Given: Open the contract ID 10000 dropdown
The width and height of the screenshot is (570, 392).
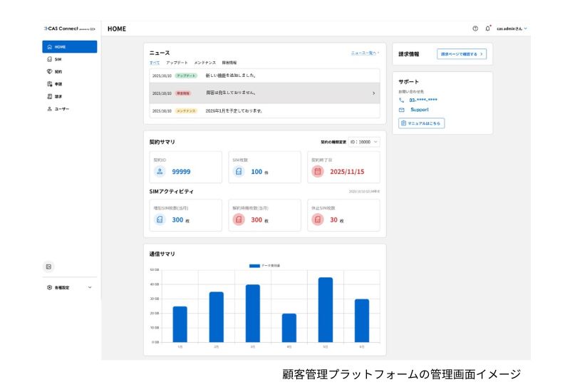Looking at the screenshot, I should click(x=365, y=142).
